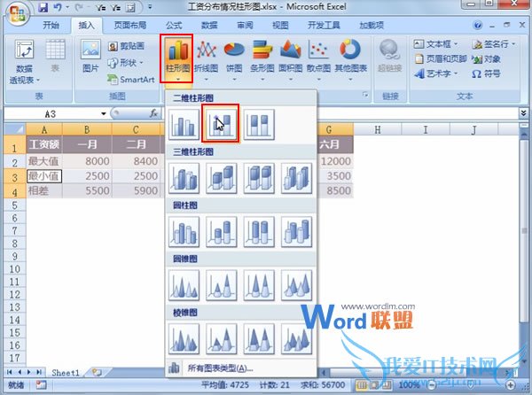Switch to the 公式 (Formulas) tab

point(174,25)
